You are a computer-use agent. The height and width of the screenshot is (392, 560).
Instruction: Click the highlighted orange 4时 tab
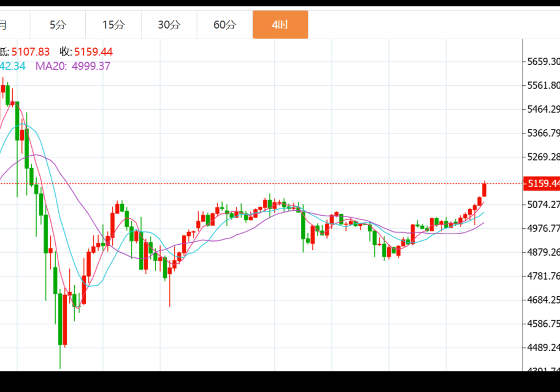(x=280, y=25)
